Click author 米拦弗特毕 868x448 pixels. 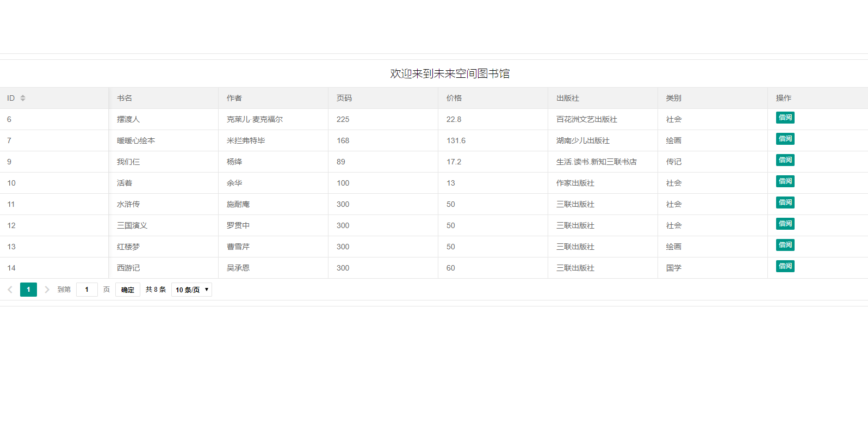(x=246, y=140)
